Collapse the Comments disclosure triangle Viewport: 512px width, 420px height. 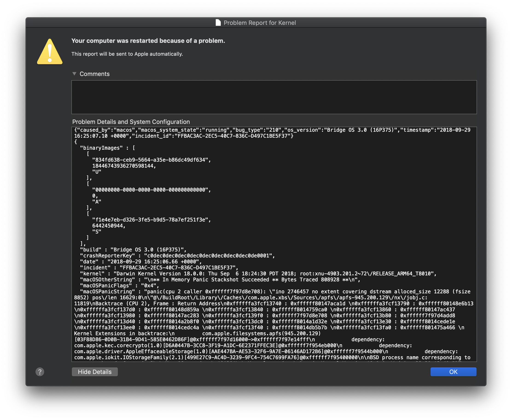pos(75,74)
